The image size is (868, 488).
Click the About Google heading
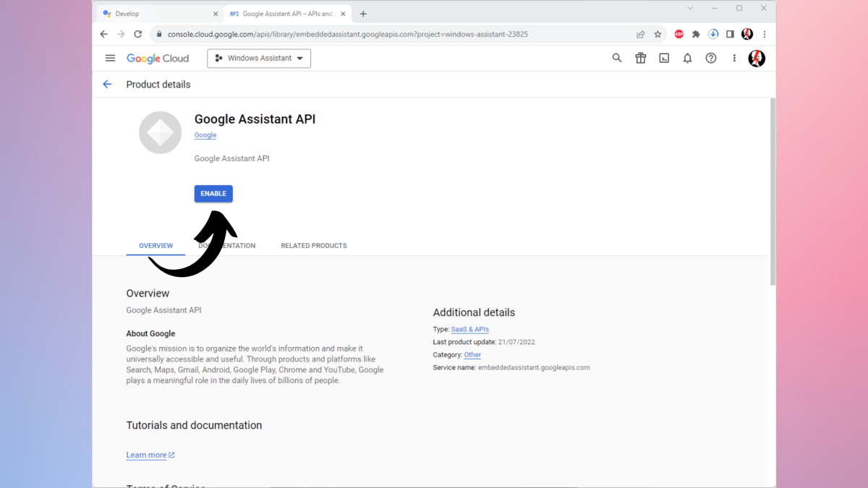(150, 334)
